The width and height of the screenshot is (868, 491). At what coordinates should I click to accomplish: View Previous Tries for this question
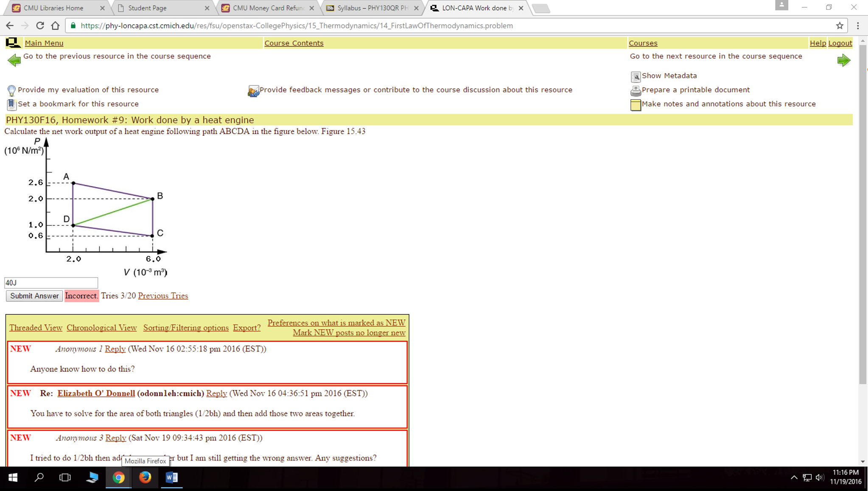click(x=163, y=295)
